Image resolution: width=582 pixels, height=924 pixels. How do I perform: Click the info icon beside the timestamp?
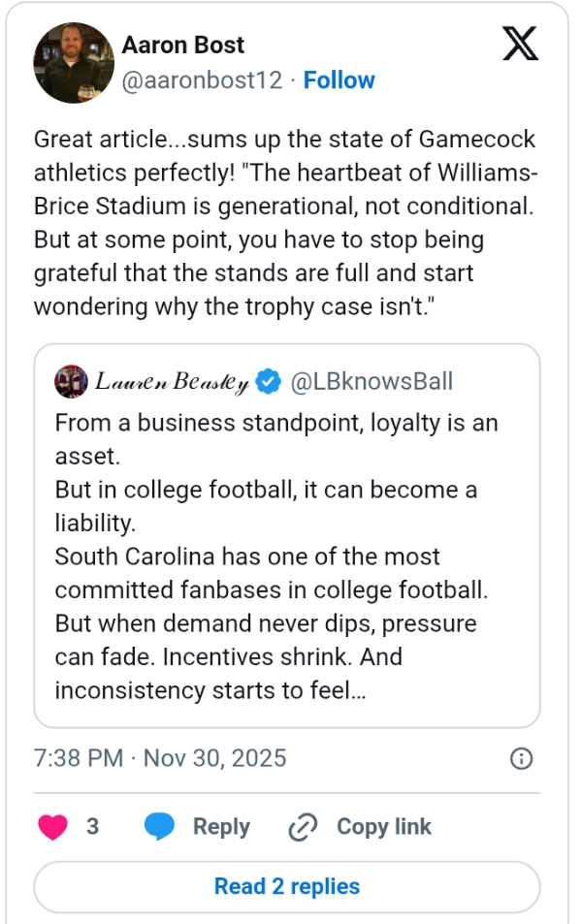(x=521, y=758)
